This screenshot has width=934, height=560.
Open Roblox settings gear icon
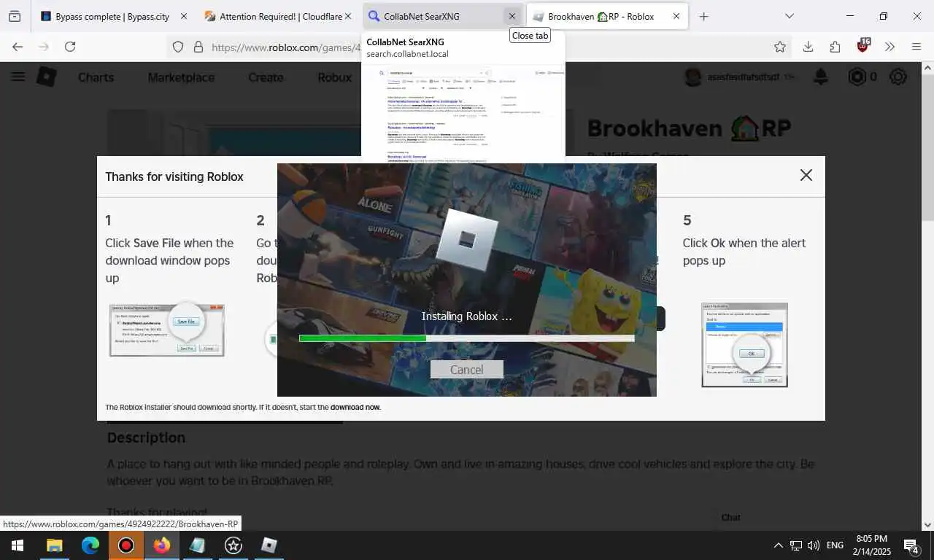coord(898,77)
